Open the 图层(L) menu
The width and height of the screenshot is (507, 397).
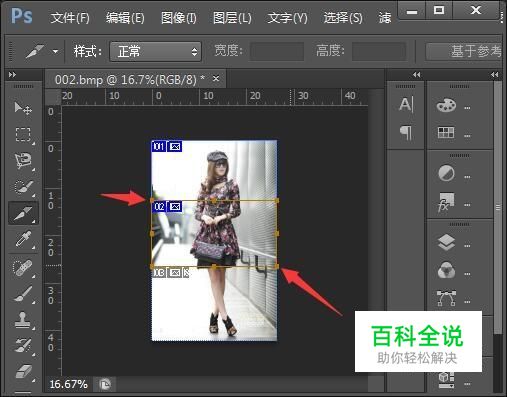coord(232,17)
